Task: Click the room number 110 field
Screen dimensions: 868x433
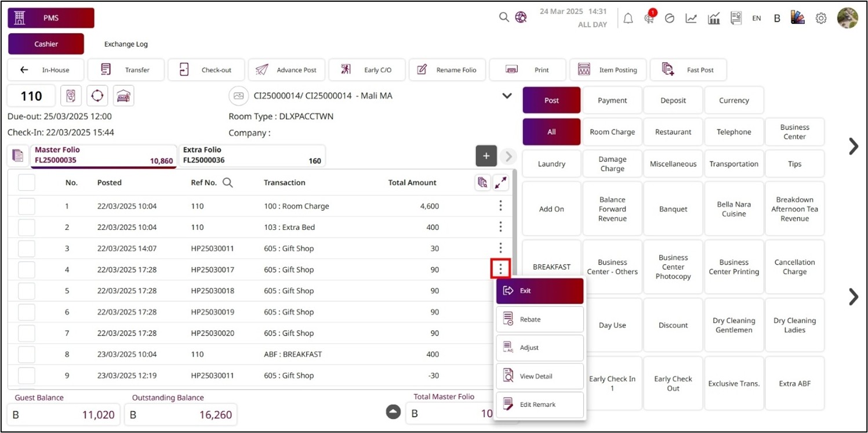Action: pyautogui.click(x=31, y=96)
